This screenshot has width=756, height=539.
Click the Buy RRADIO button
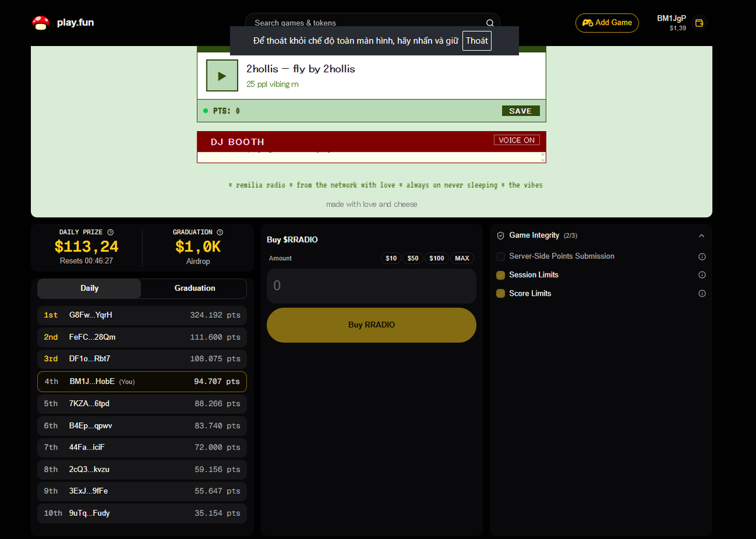tap(371, 325)
